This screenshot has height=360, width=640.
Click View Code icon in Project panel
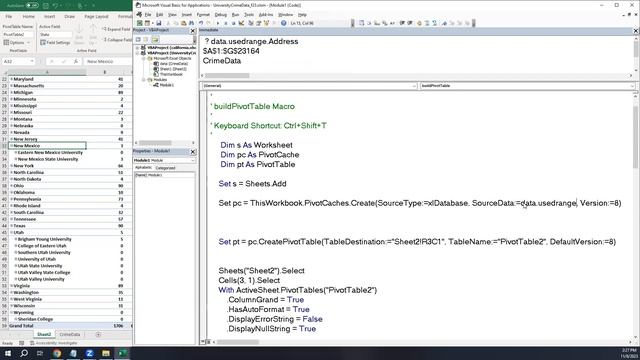pos(138,40)
